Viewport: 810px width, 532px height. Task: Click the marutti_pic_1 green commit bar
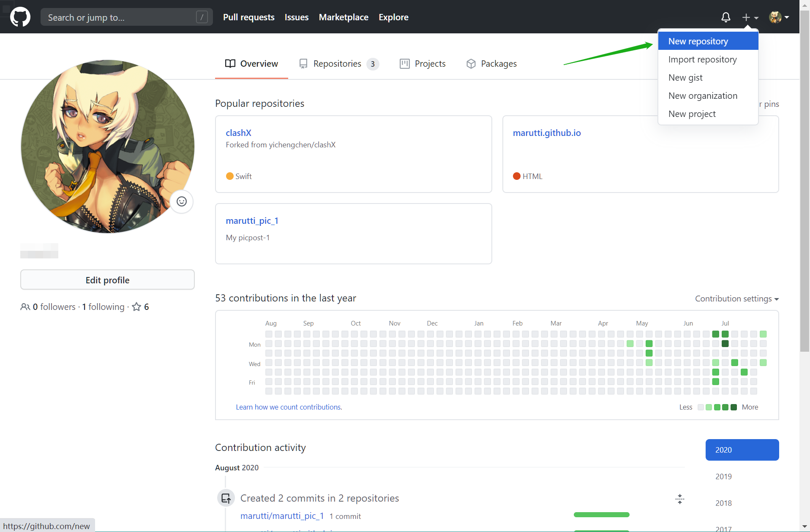[601, 515]
